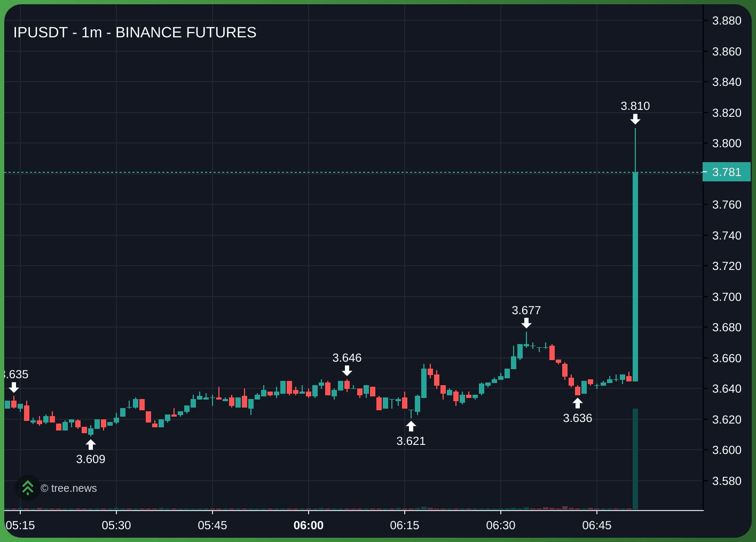Click the down arrow under the 3.635 label
The width and height of the screenshot is (756, 542).
(14, 387)
